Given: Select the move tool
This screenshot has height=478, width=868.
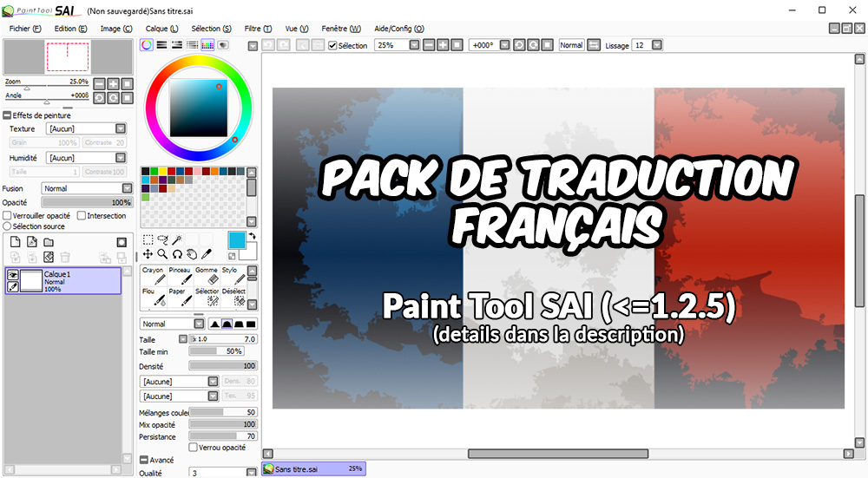Looking at the screenshot, I should 148,254.
